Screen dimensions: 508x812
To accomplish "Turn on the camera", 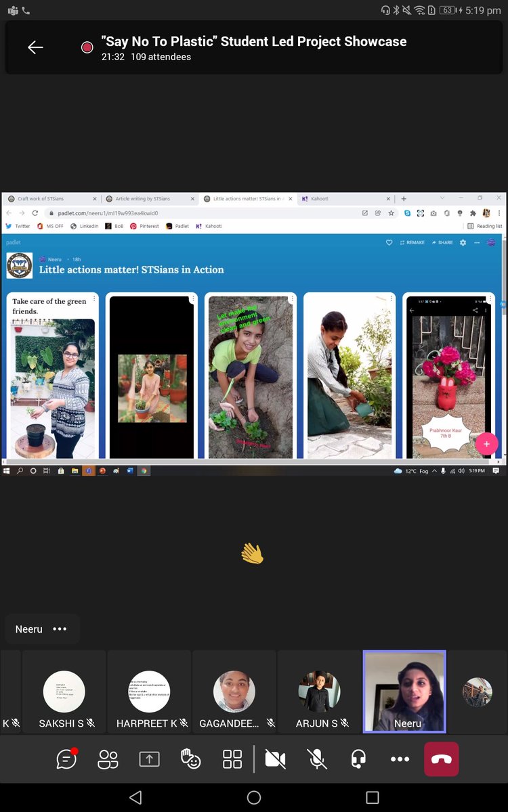I will click(275, 759).
